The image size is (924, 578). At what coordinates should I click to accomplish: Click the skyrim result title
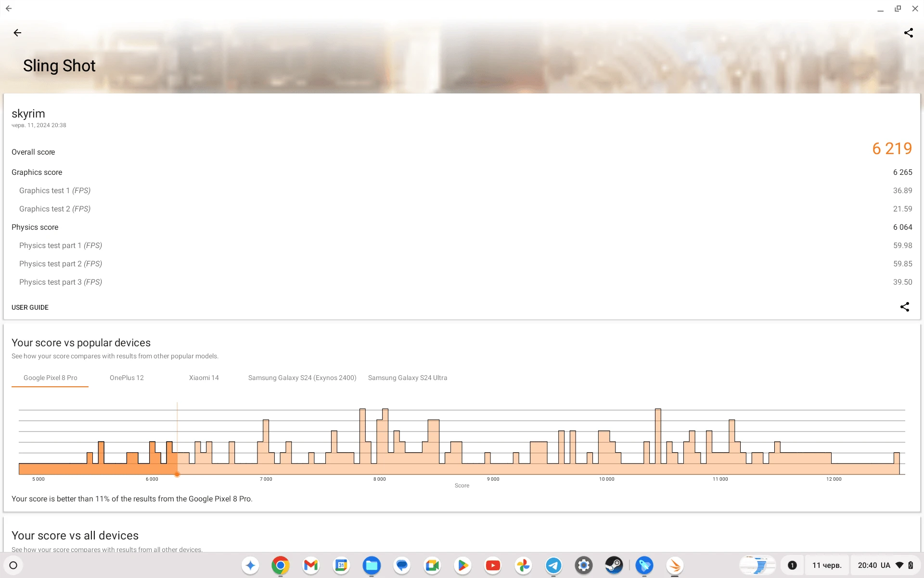click(x=28, y=114)
